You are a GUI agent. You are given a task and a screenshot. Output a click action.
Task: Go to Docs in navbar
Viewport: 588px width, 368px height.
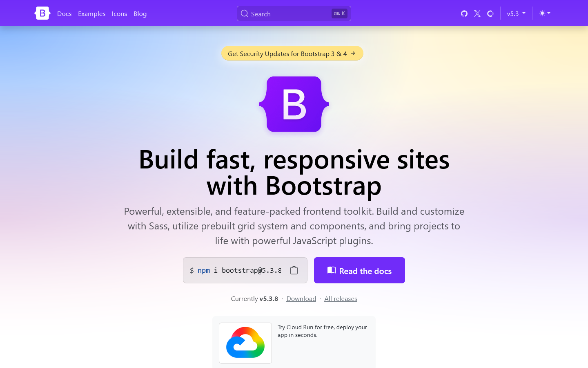65,13
